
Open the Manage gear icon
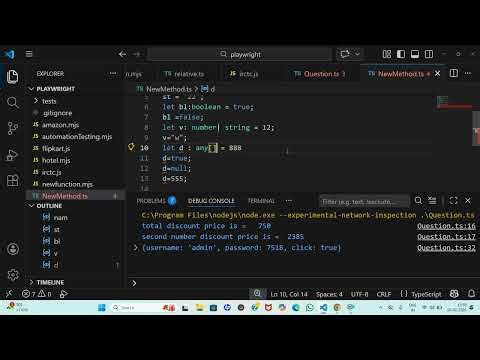(13, 275)
